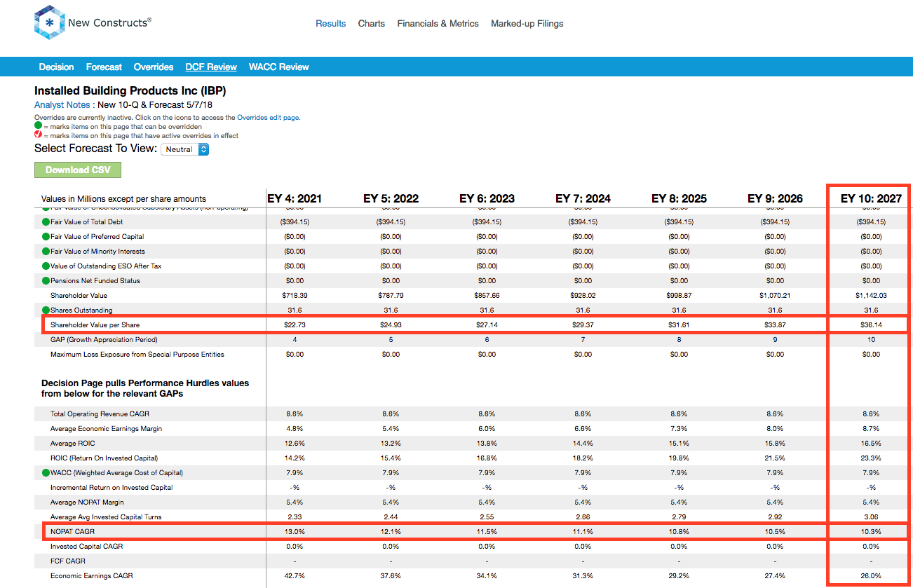Switch to the WACC Review tab

click(279, 67)
